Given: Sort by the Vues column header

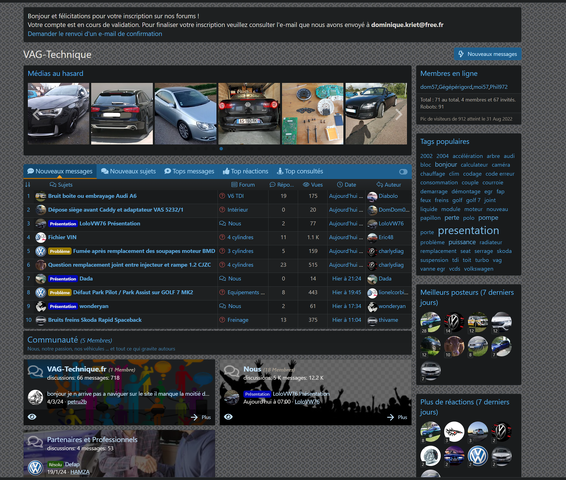Looking at the screenshot, I should pyautogui.click(x=313, y=185).
